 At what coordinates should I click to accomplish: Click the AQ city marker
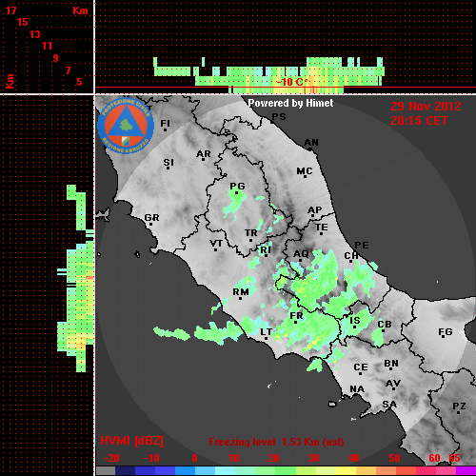point(301,255)
